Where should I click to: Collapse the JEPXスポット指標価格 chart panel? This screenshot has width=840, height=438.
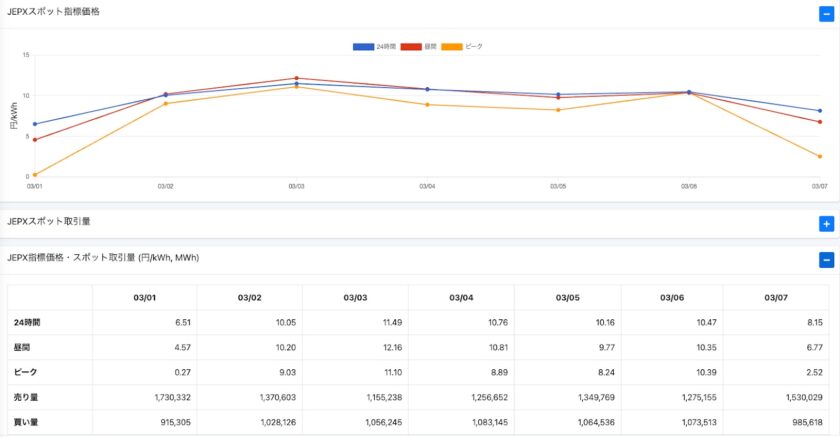tap(825, 14)
